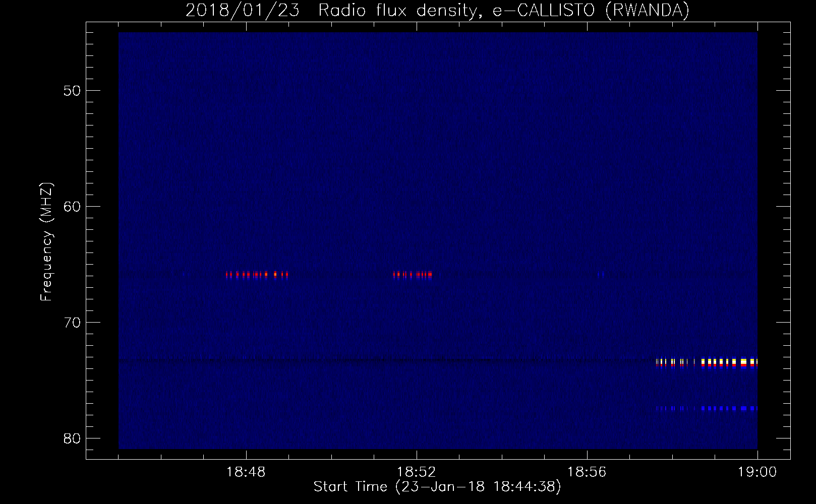Viewport: 816px width, 504px height.
Task: Click the 19:00 time tick label
Action: (x=757, y=472)
